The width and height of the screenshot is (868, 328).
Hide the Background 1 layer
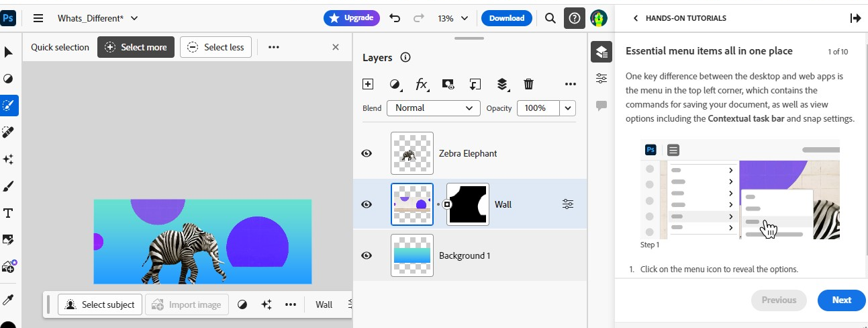coord(367,255)
